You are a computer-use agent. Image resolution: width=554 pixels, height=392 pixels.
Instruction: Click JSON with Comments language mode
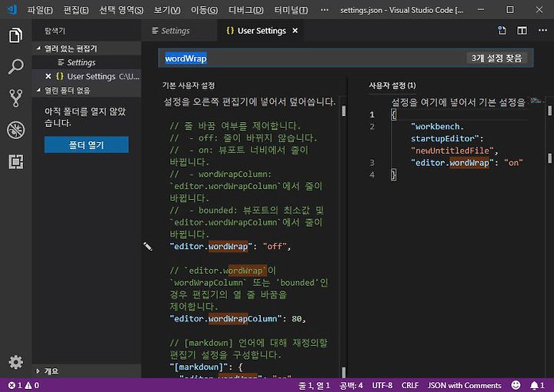[464, 385]
